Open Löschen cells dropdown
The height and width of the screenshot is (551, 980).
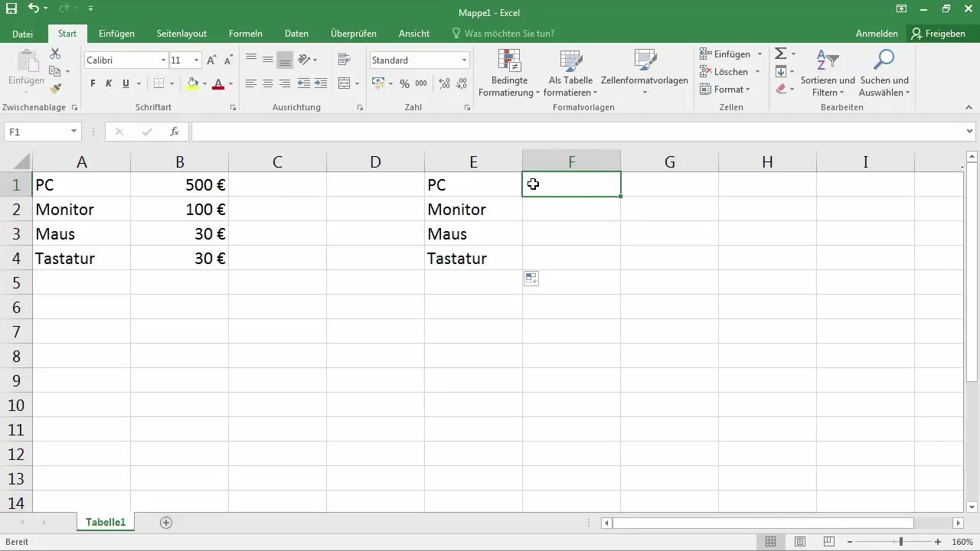point(757,72)
